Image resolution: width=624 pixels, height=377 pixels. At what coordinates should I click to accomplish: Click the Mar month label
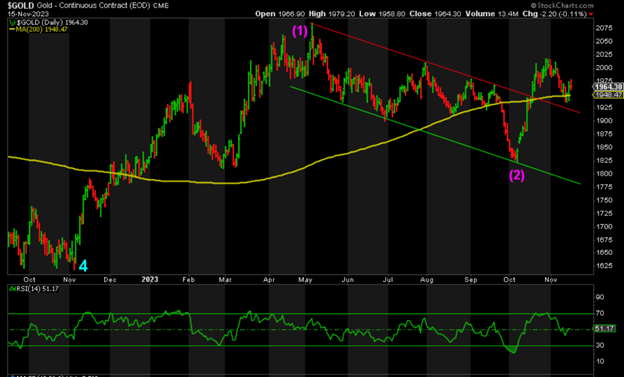(225, 280)
